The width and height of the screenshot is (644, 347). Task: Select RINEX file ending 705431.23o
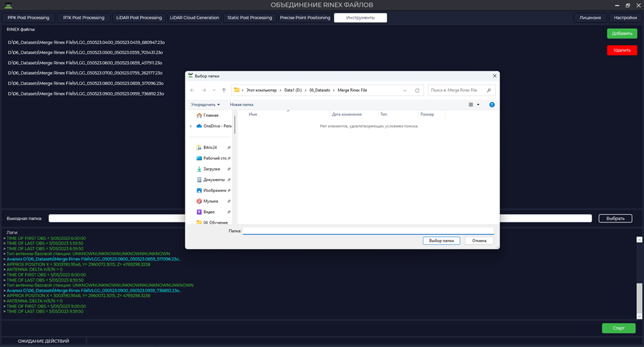85,53
